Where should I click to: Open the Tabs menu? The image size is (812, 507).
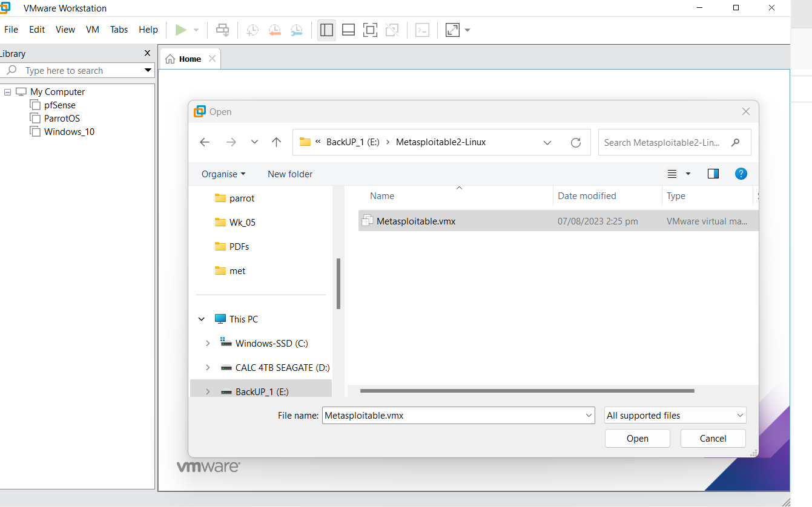tap(119, 30)
